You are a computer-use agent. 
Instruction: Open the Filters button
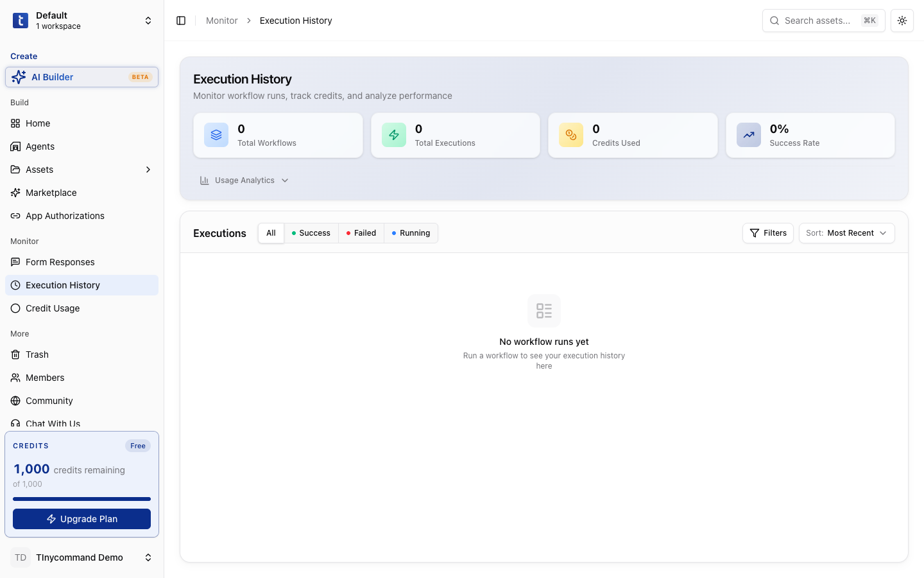point(768,233)
